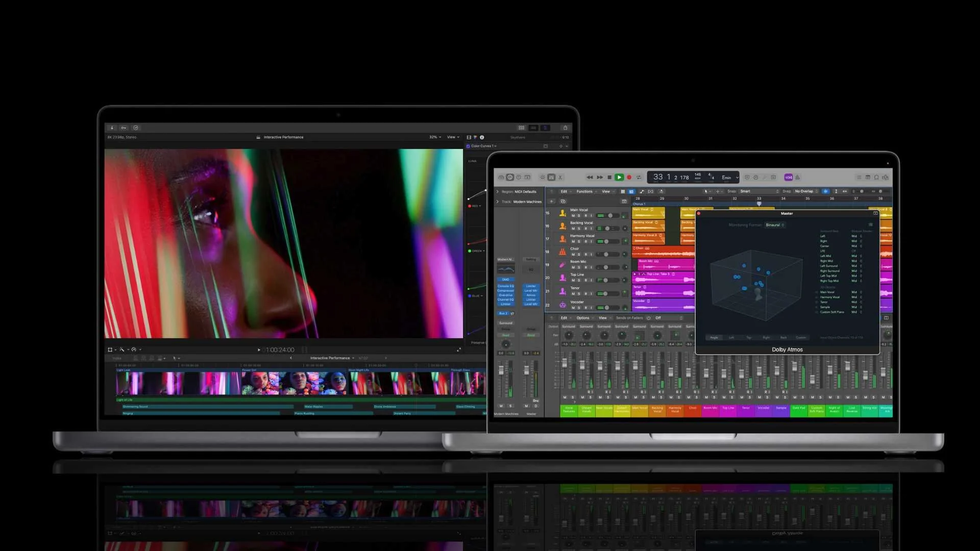Viewport: 980px width, 551px height.
Task: Click the import media arrow icon
Action: [x=112, y=128]
